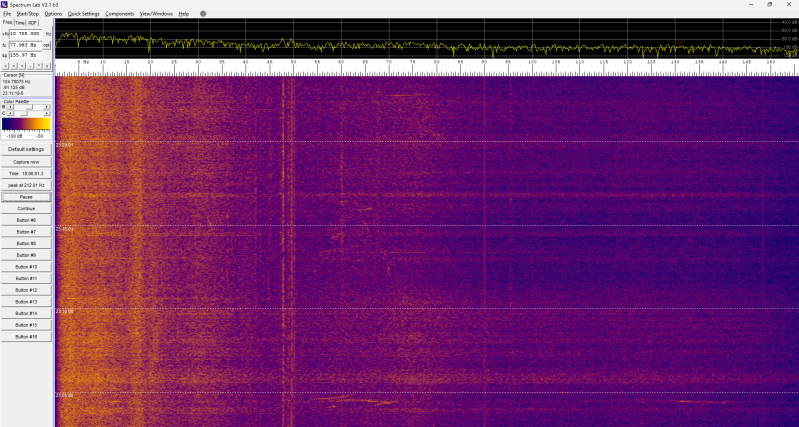This screenshot has height=427, width=799.
Task: Click brightness B slider left arrow
Action: [x=10, y=107]
